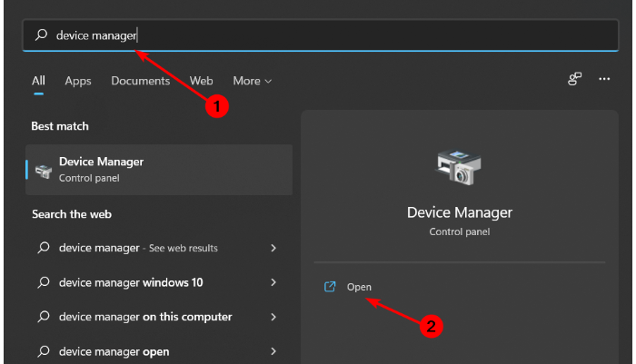636x364 pixels.
Task: Click the large Device Manager icon in preview
Action: [x=459, y=167]
